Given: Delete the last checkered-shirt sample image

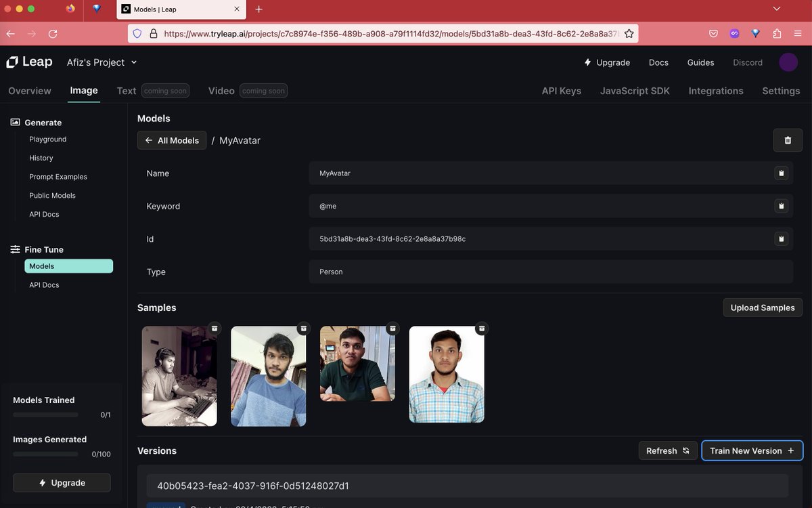Looking at the screenshot, I should tap(481, 329).
